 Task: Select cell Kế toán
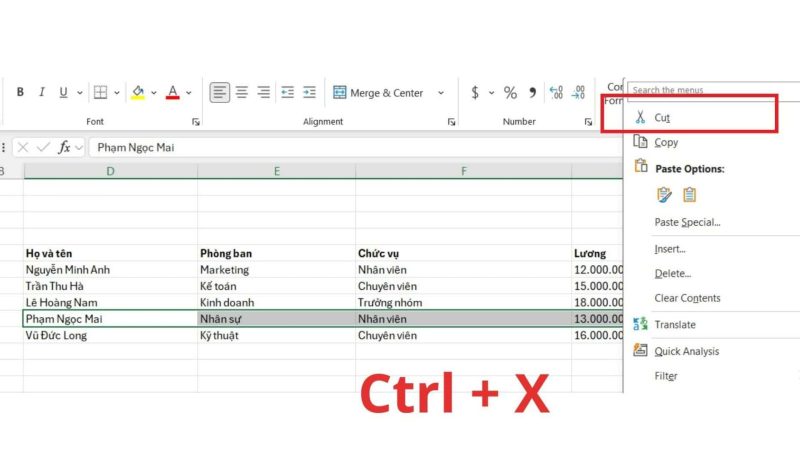pyautogui.click(x=277, y=286)
